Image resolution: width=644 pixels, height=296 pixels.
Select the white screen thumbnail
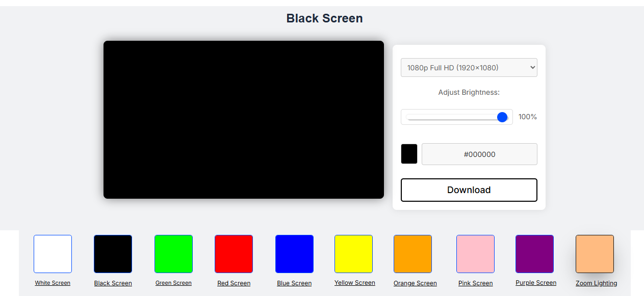[x=53, y=253]
